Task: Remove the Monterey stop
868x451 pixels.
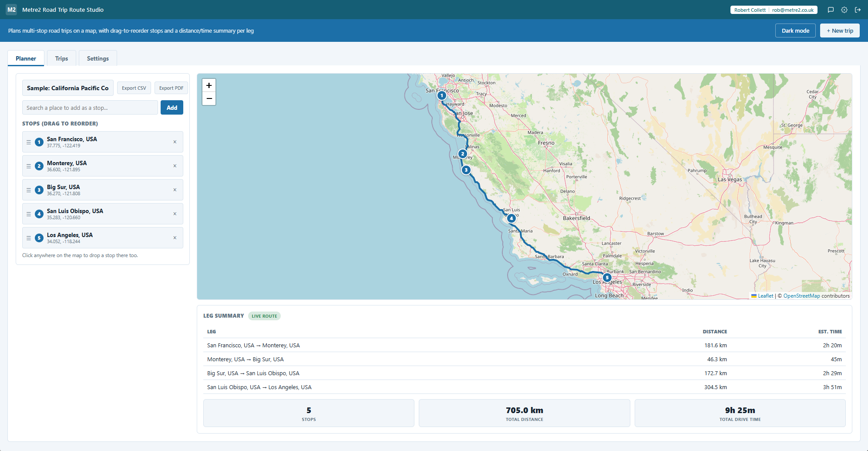Action: [x=175, y=166]
